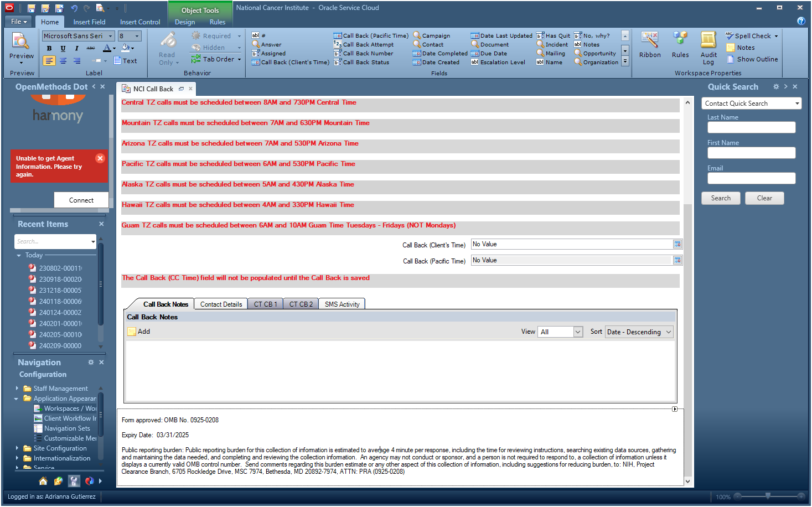Switch to the Insert Control ribbon tab
The height and width of the screenshot is (507, 812).
140,22
